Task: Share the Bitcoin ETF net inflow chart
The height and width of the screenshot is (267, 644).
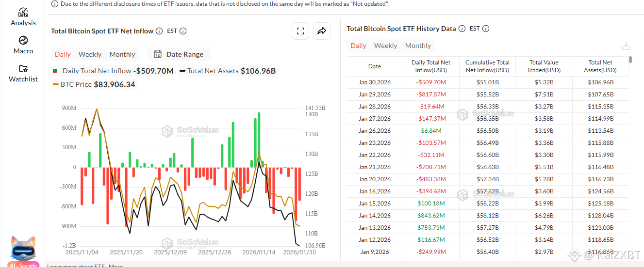Action: click(321, 31)
